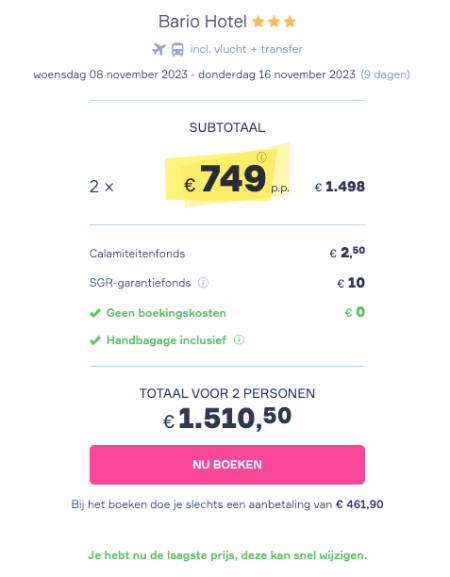Click Geen boekingskosten text
The height and width of the screenshot is (577, 450).
point(166,313)
